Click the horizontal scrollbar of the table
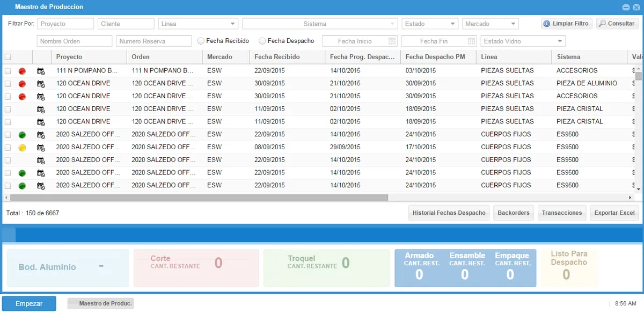 pyautogui.click(x=199, y=198)
